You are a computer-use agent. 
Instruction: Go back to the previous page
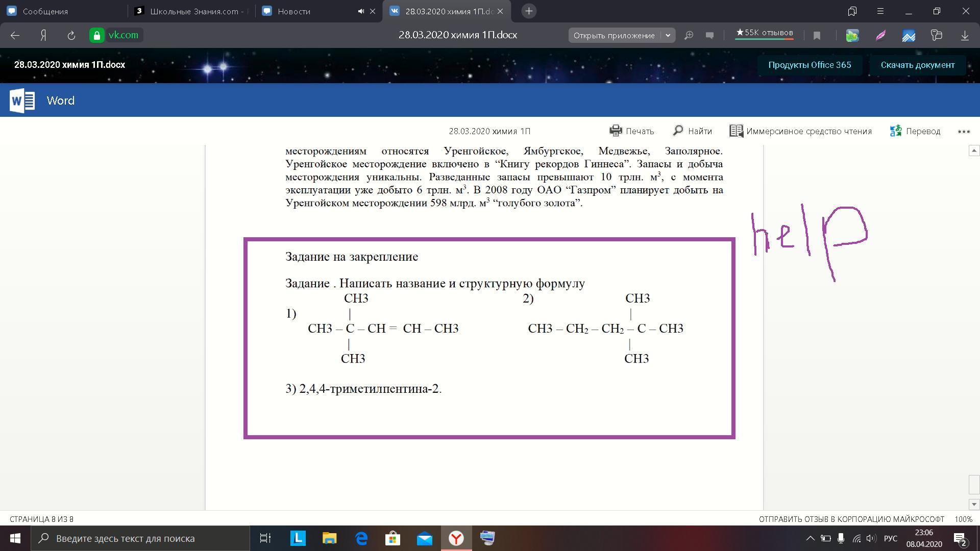15,35
